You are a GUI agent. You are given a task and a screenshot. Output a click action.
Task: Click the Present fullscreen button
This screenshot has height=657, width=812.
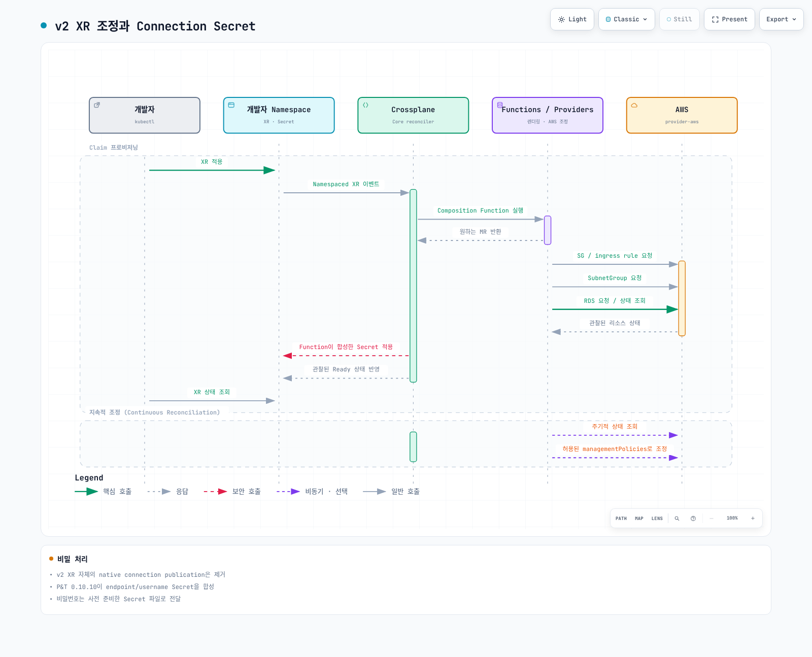(x=729, y=19)
